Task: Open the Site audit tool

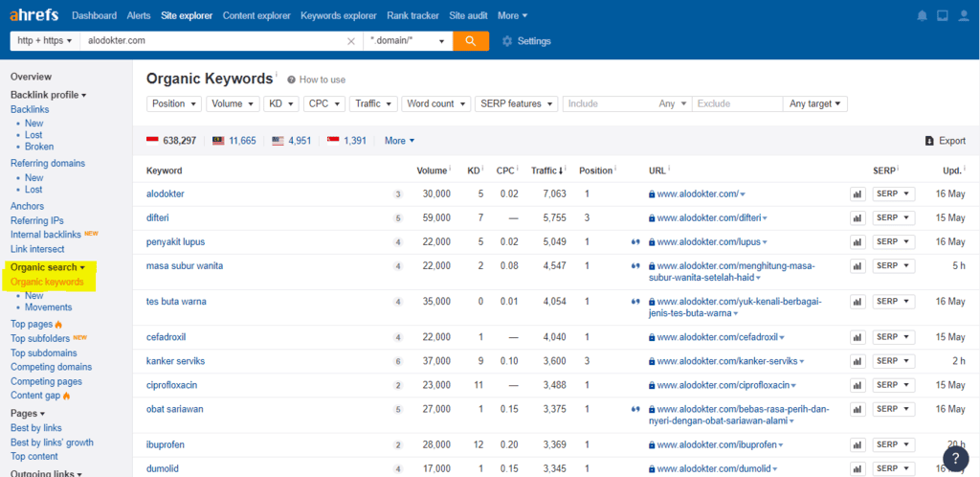Action: (x=468, y=15)
